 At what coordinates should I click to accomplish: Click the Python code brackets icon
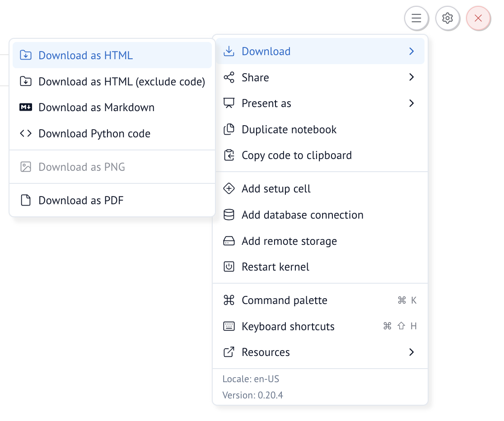(26, 134)
